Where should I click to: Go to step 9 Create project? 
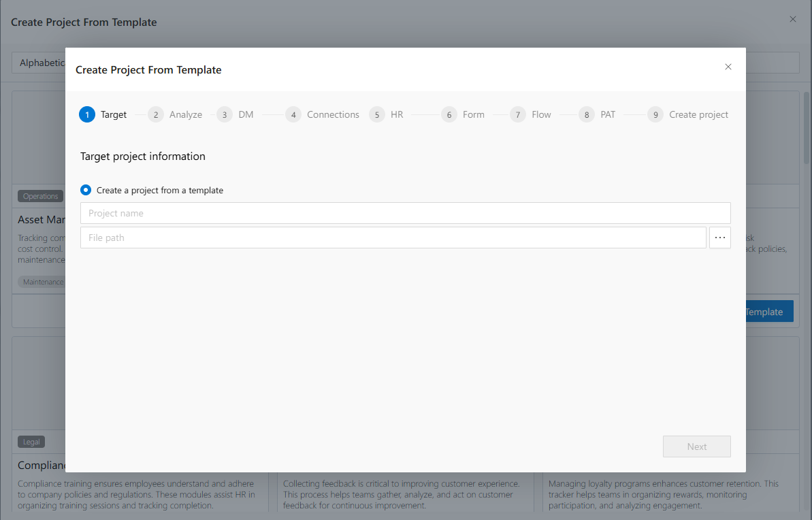687,114
